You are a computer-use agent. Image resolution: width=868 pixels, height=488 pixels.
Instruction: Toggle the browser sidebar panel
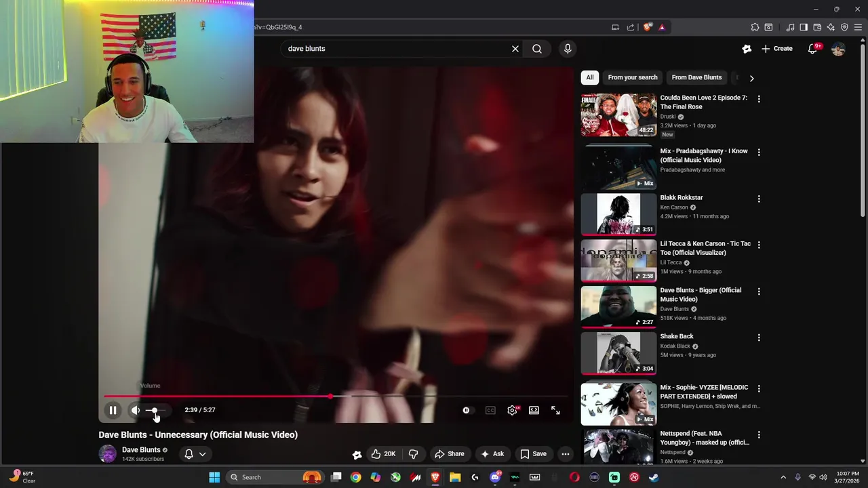pos(804,27)
